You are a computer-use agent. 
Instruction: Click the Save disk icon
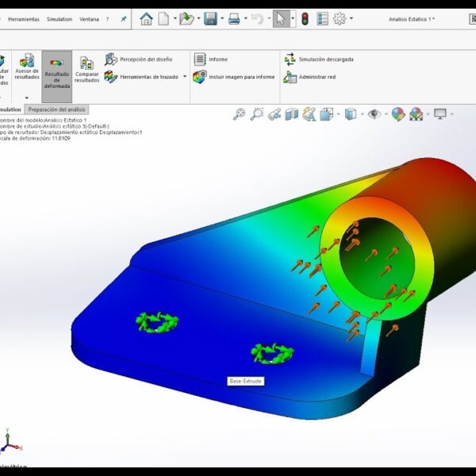tap(210, 19)
